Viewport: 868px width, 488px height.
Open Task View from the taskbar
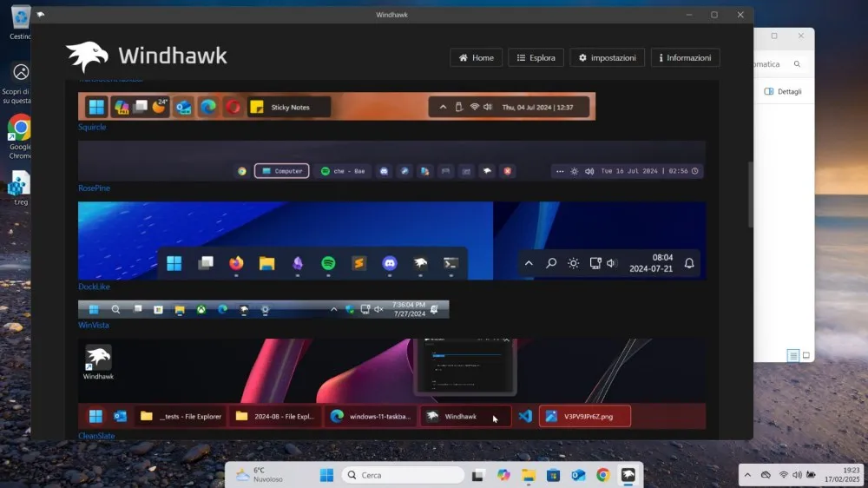pyautogui.click(x=477, y=475)
